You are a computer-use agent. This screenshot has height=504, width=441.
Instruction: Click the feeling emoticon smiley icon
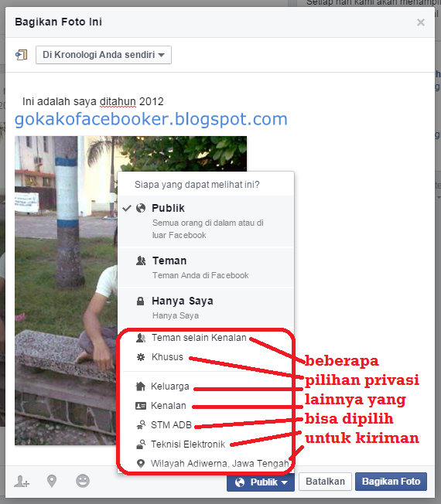pyautogui.click(x=83, y=481)
